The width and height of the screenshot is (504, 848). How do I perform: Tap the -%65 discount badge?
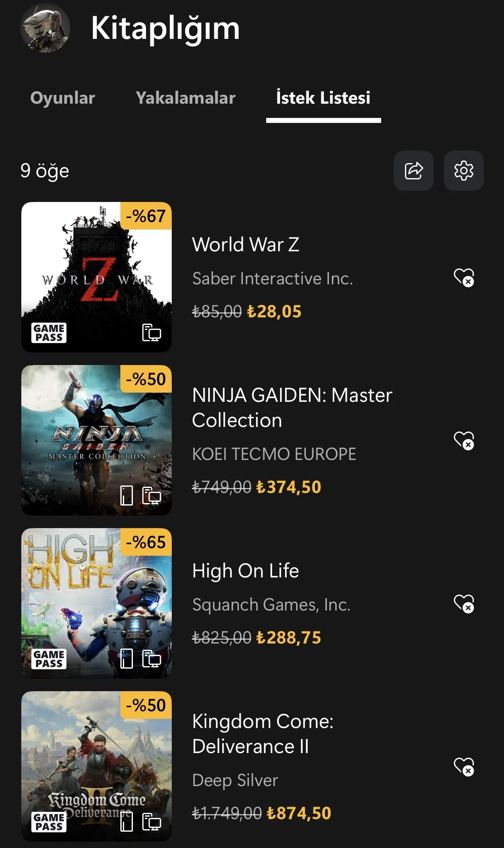[146, 542]
